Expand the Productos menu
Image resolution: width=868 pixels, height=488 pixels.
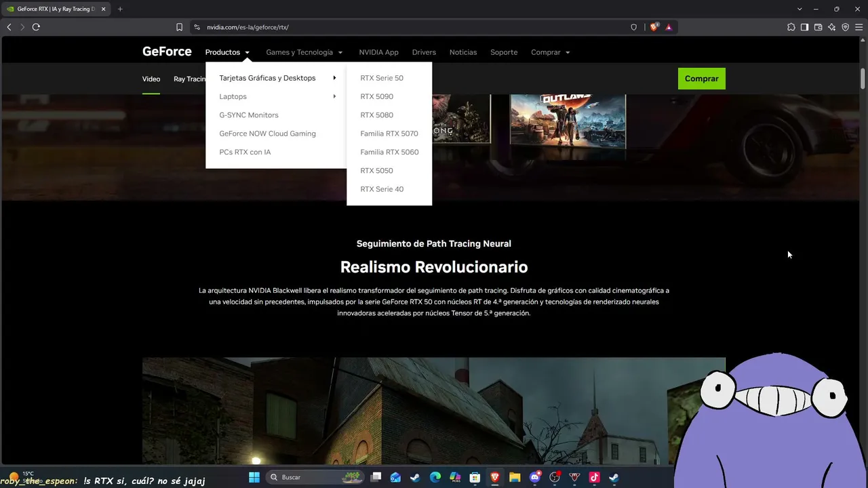tap(228, 52)
